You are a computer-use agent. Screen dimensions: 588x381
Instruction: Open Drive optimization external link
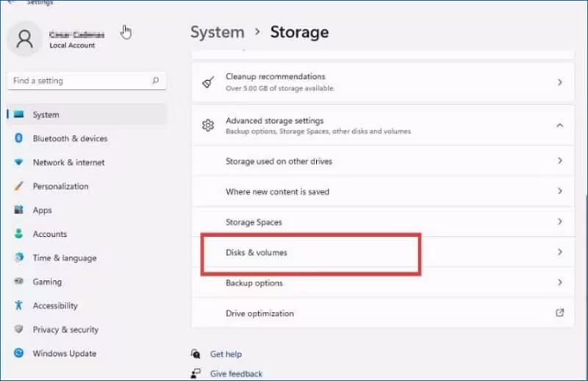[559, 313]
